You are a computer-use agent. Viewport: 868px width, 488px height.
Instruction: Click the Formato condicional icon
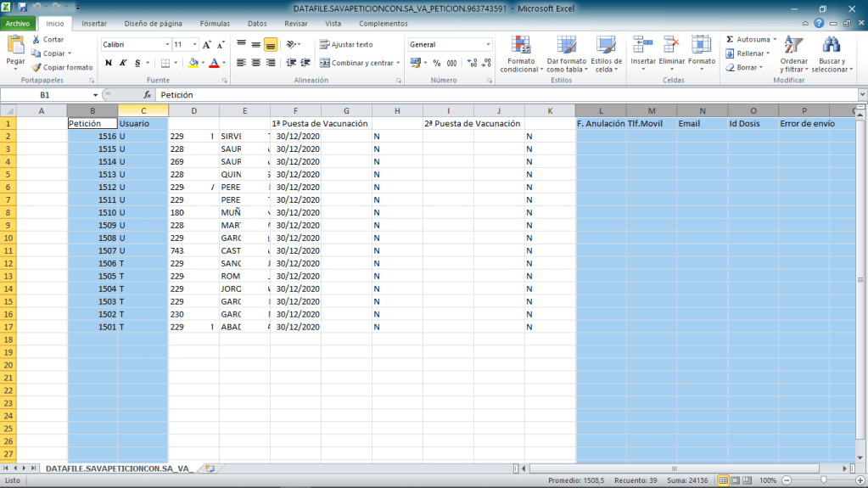click(520, 46)
